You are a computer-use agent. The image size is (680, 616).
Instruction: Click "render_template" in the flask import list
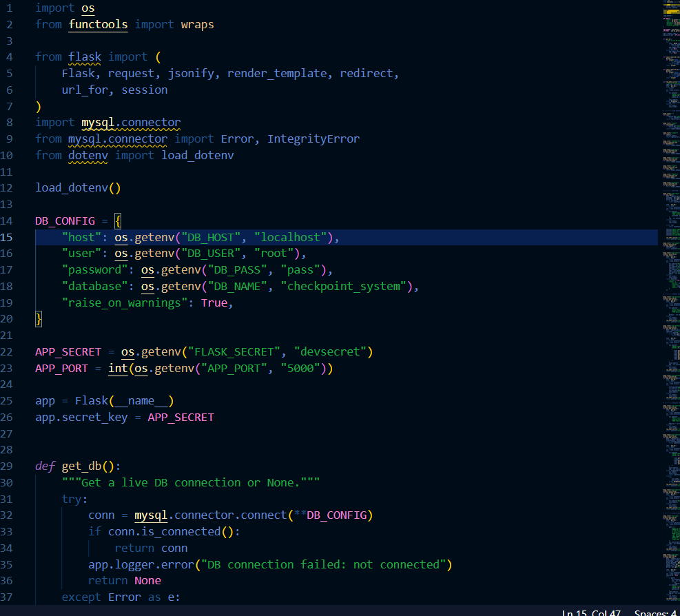277,73
